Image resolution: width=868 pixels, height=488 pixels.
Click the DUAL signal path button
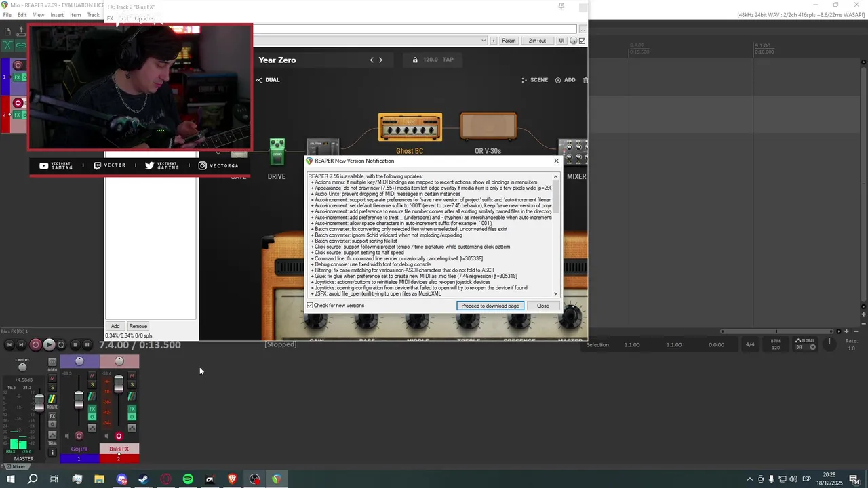(x=268, y=80)
